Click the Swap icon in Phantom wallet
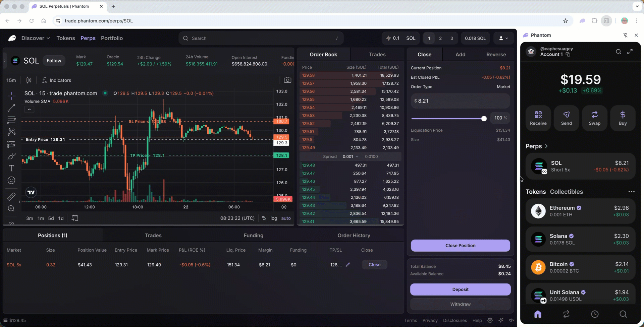644x327 pixels. (x=594, y=118)
